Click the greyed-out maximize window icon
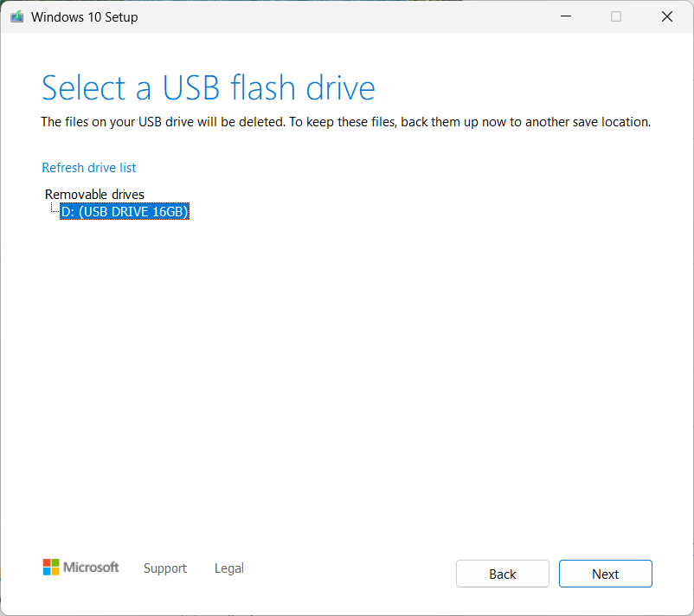Viewport: 694px width, 616px height. tap(615, 16)
